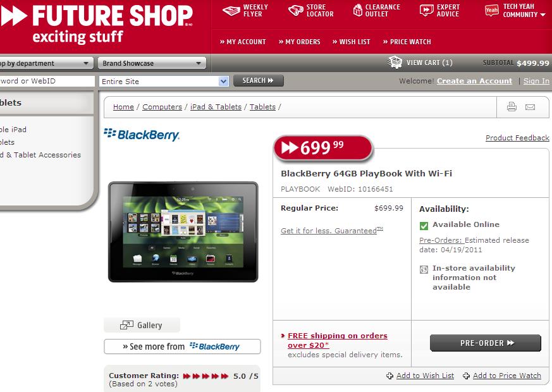Click the keyword or WebID search field
This screenshot has height=392, width=552.
[x=47, y=81]
